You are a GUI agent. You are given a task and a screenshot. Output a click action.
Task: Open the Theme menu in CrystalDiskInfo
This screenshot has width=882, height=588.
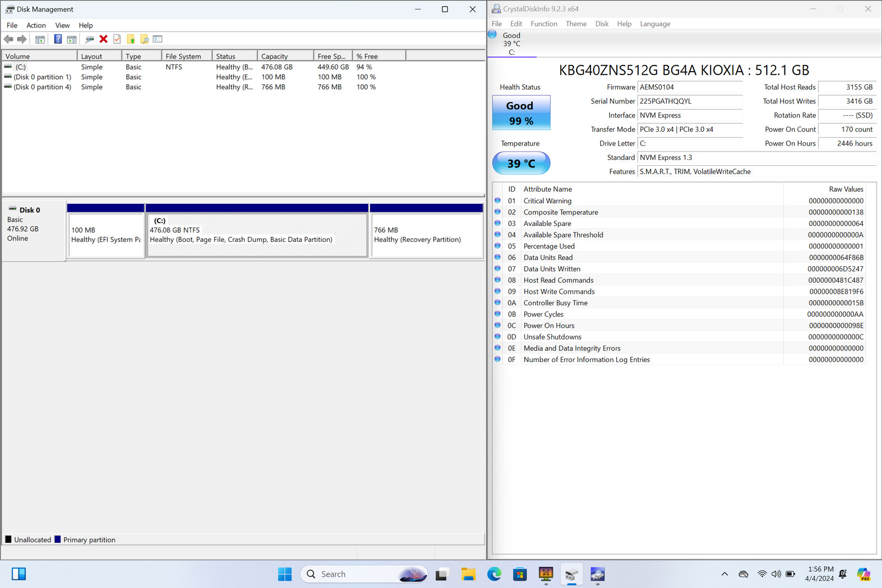(x=576, y=24)
